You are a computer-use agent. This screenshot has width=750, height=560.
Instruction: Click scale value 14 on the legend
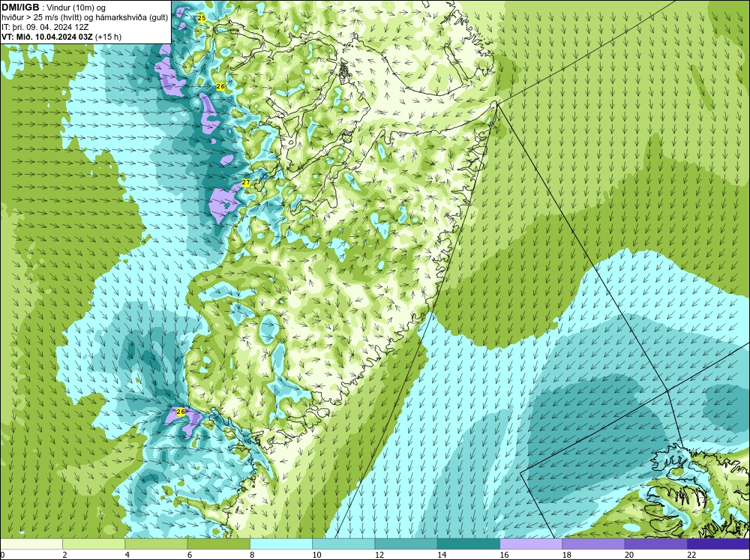pyautogui.click(x=442, y=555)
